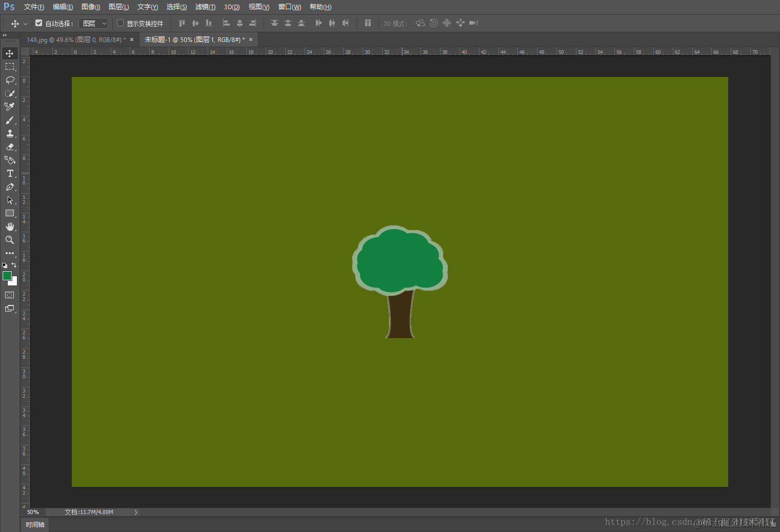Image resolution: width=780 pixels, height=532 pixels.
Task: Select the Paint Bucket tool
Action: click(x=10, y=160)
